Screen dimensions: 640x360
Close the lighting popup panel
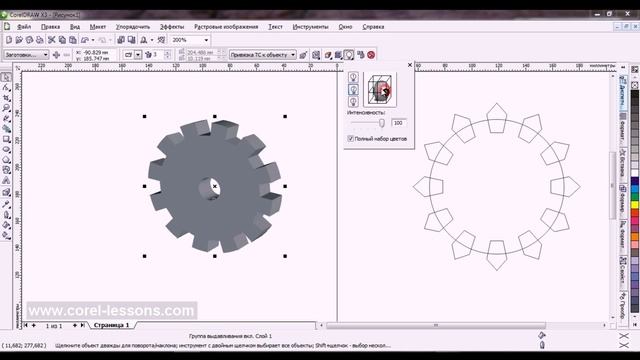pos(410,65)
